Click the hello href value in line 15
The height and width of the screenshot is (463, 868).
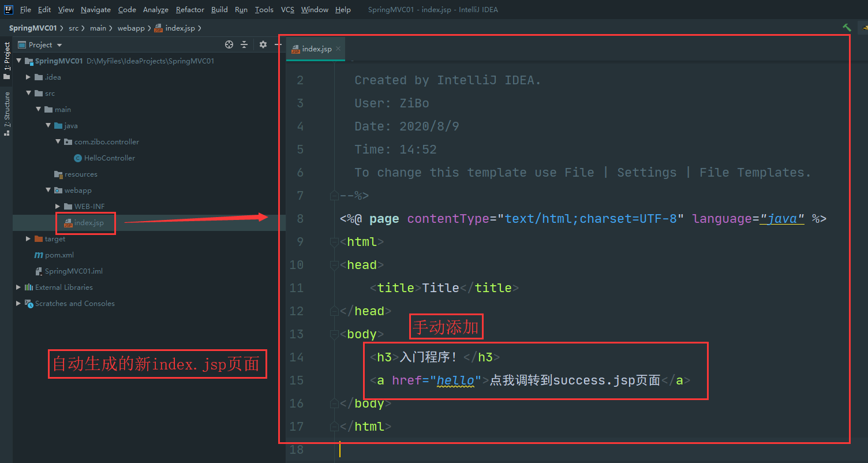click(x=455, y=380)
